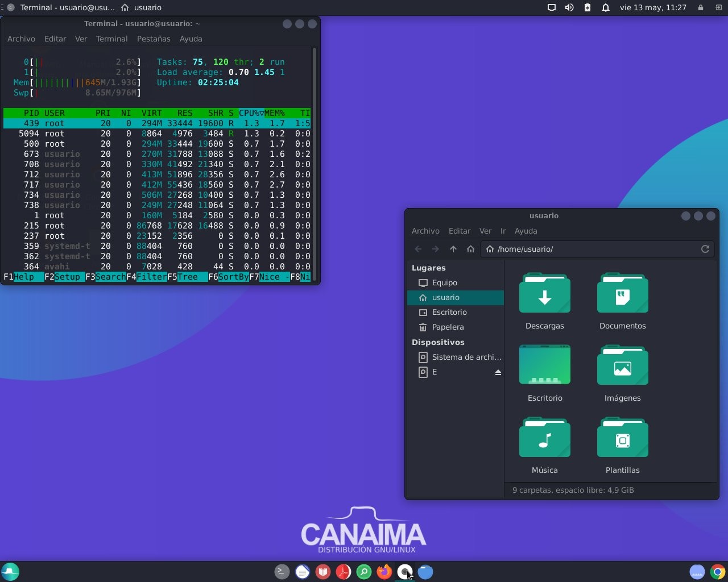Go forward in the file manager toolbar
Image resolution: width=728 pixels, height=582 pixels.
pyautogui.click(x=436, y=249)
